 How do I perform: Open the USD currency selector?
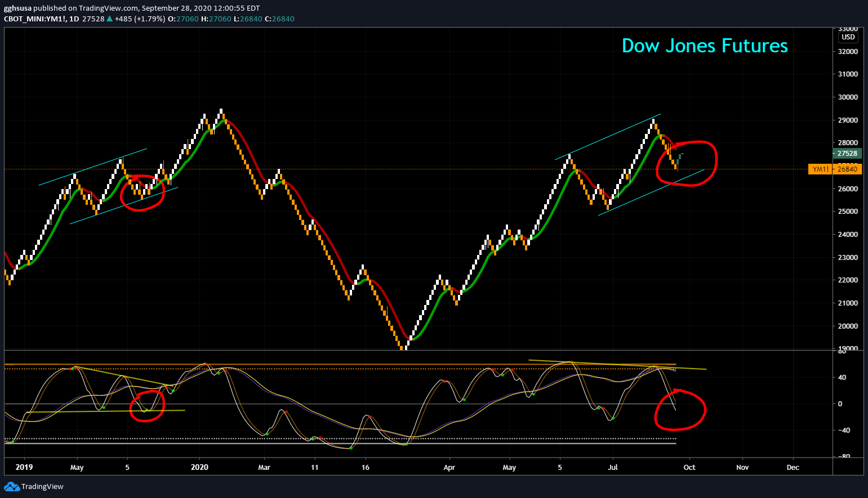(848, 37)
